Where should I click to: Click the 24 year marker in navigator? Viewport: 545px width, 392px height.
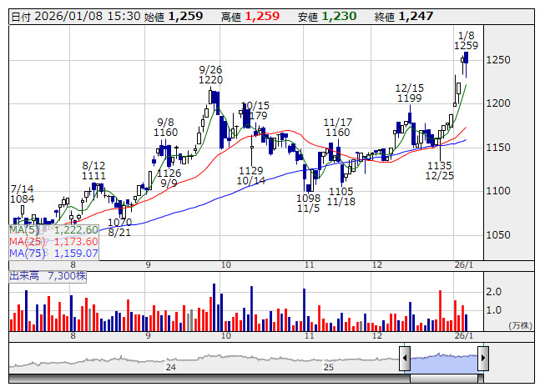coord(170,367)
